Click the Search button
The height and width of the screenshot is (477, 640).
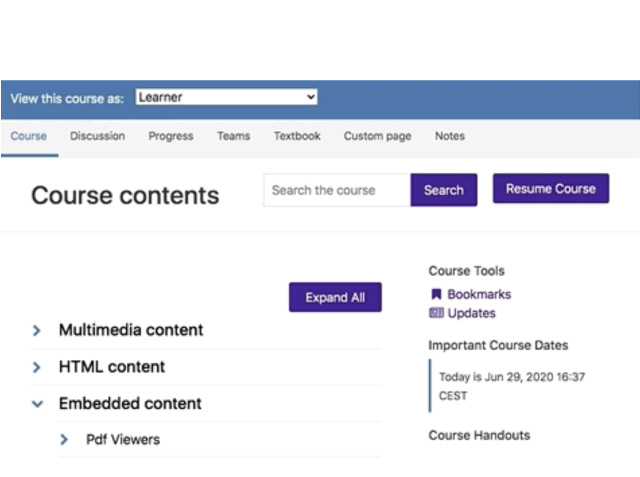[x=444, y=190]
